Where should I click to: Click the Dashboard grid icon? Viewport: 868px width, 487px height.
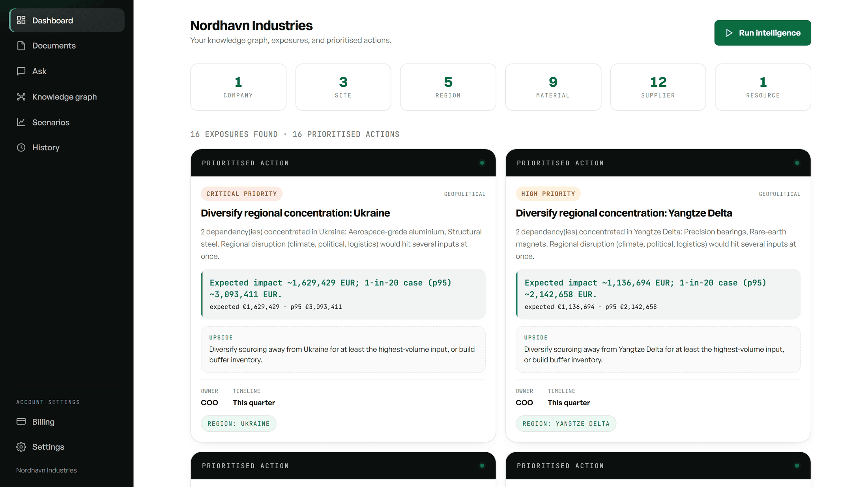coord(21,20)
